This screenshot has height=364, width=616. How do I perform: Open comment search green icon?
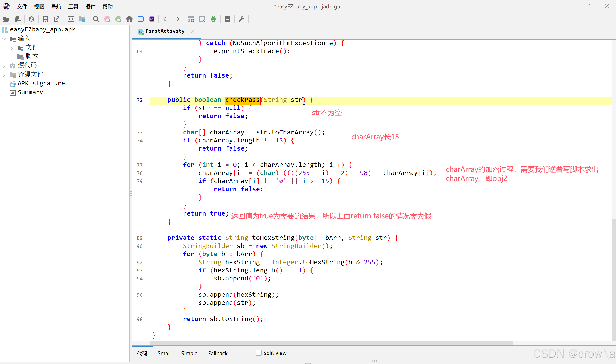pyautogui.click(x=118, y=19)
